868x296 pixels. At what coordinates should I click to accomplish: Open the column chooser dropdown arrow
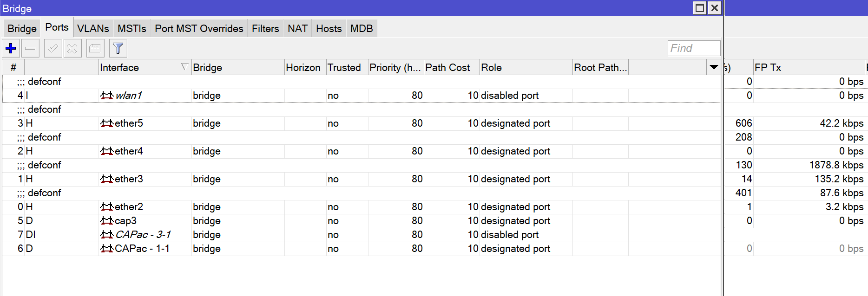tap(714, 67)
